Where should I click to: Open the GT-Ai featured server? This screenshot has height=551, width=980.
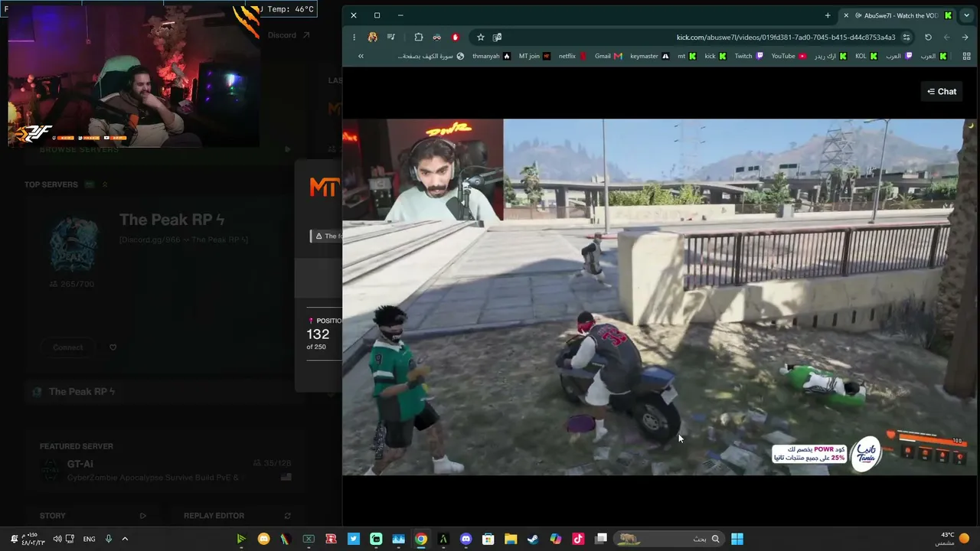coord(165,470)
